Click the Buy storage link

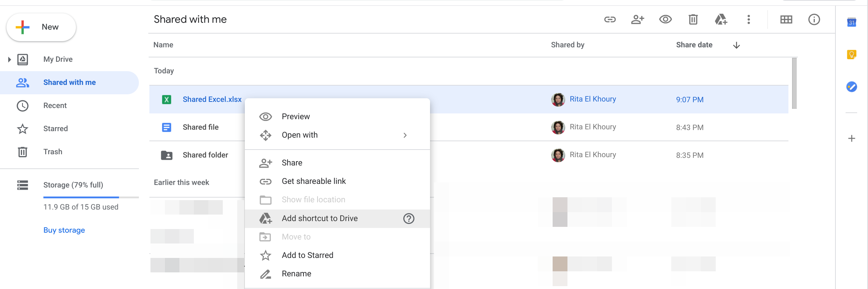click(x=64, y=230)
